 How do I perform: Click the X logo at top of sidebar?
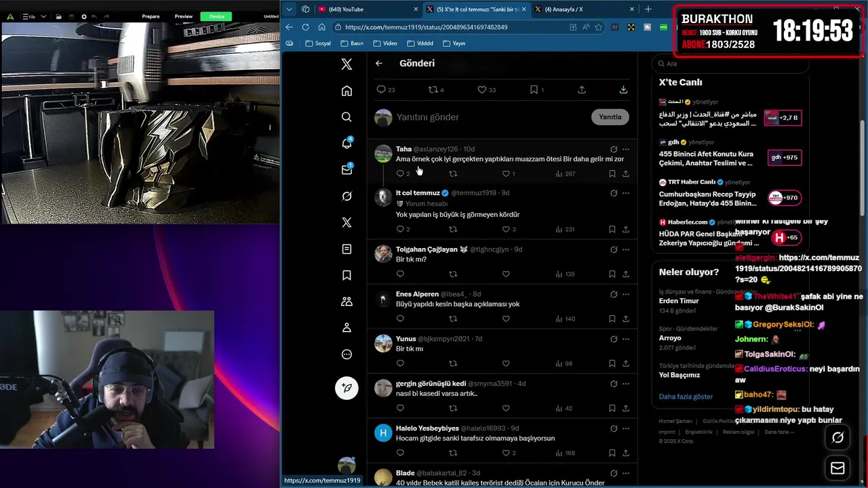coord(347,64)
